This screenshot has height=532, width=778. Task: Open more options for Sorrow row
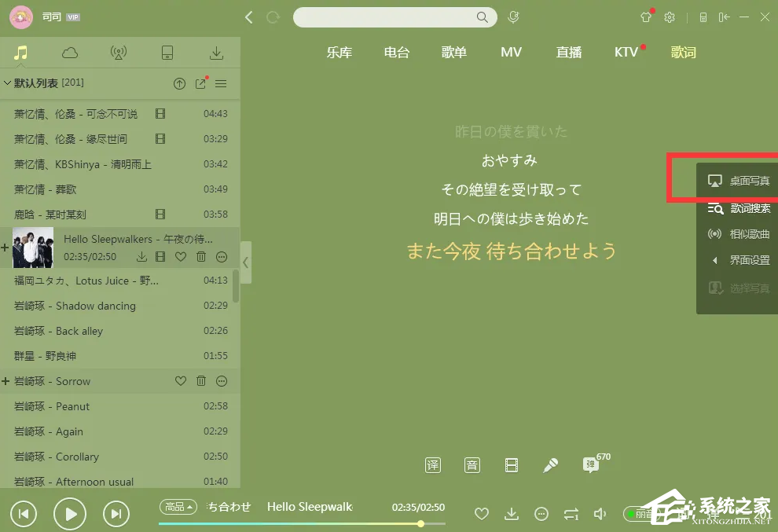coord(222,380)
